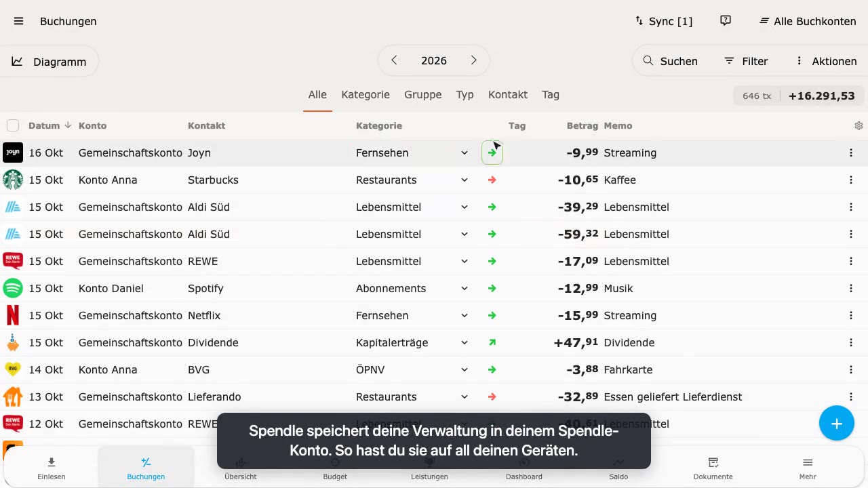Expand the Fernsehen category dropdown for Joyn
This screenshot has width=868, height=488.
(465, 152)
